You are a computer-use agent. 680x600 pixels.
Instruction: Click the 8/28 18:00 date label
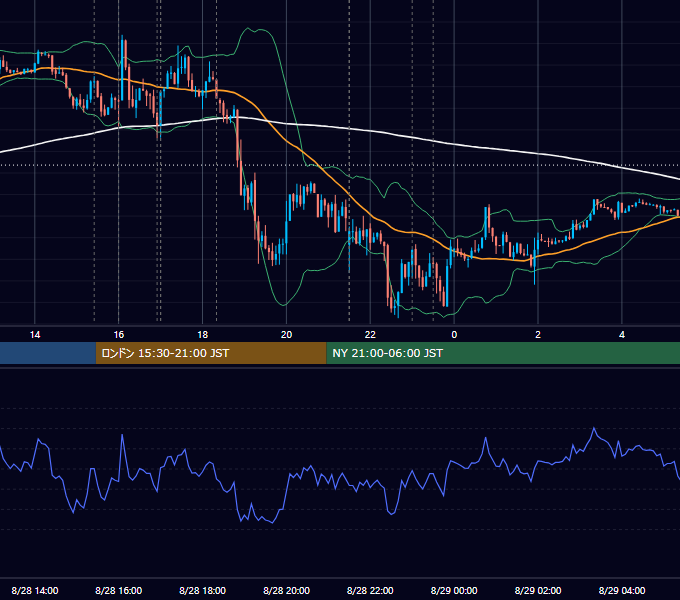click(203, 590)
